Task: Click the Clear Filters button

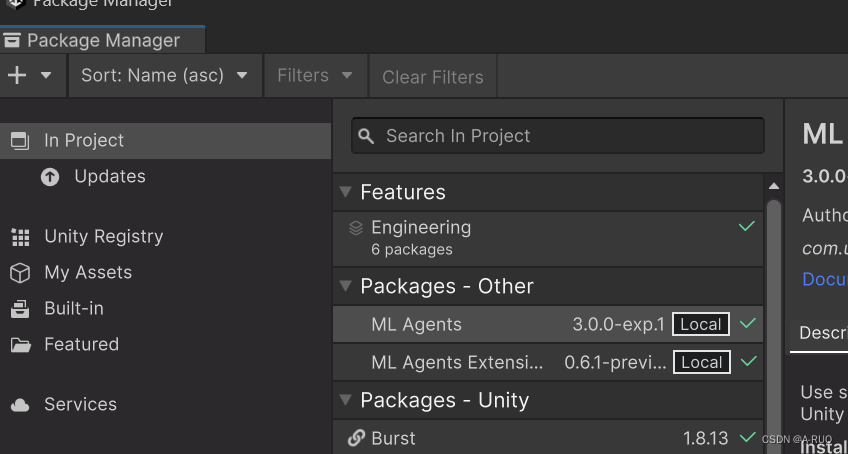Action: click(x=433, y=77)
